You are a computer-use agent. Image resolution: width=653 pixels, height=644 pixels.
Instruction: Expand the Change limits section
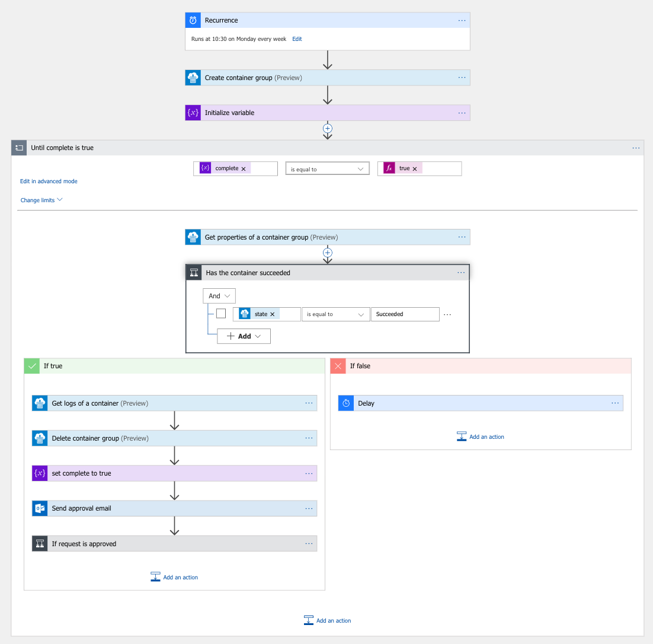click(x=41, y=200)
